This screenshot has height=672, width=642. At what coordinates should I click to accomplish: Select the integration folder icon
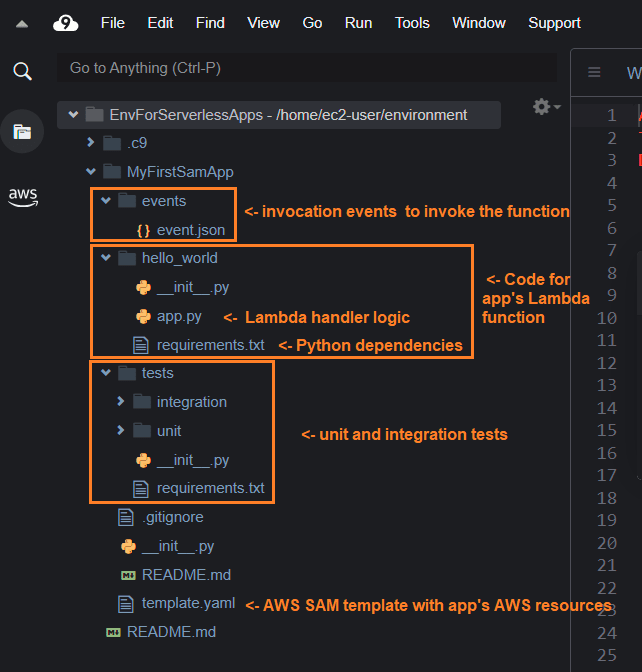point(142,402)
